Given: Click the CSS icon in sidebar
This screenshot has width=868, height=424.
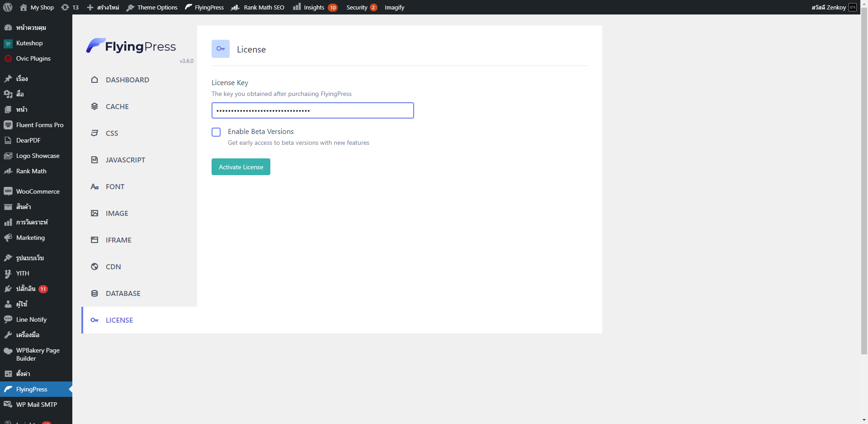Looking at the screenshot, I should tap(94, 133).
